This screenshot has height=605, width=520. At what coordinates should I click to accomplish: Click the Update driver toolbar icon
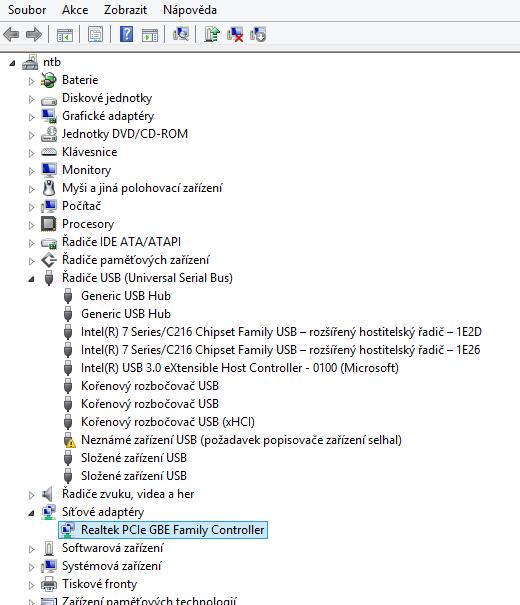click(211, 34)
